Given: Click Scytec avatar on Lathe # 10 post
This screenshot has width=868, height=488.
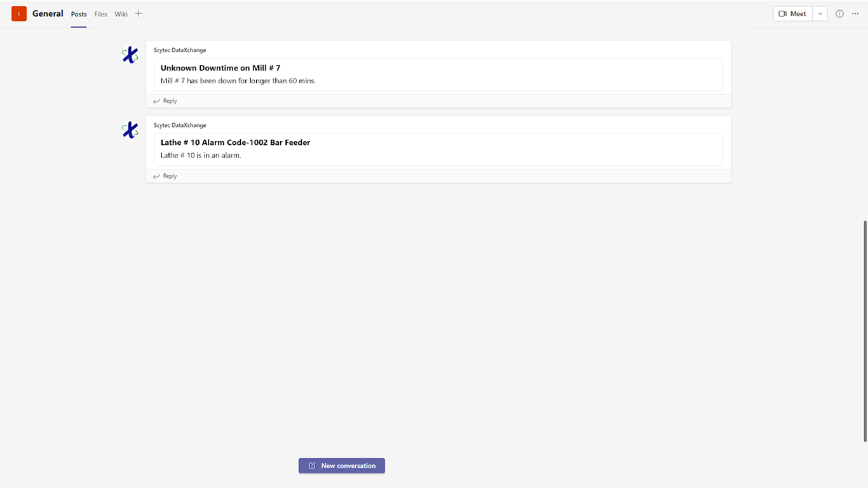Looking at the screenshot, I should click(x=130, y=130).
